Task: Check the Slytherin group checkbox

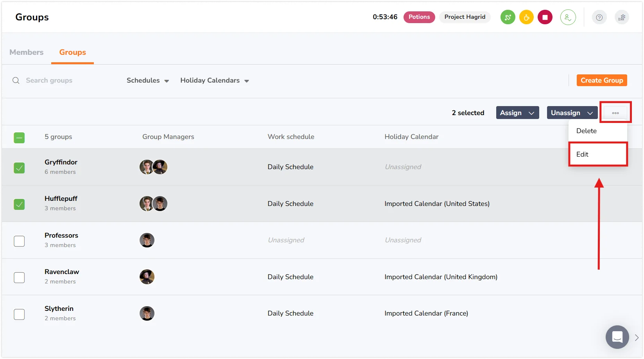Action: point(19,314)
